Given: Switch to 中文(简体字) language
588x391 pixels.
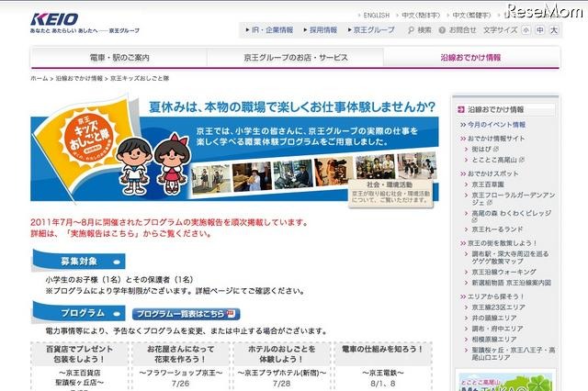Looking at the screenshot, I should 421,15.
